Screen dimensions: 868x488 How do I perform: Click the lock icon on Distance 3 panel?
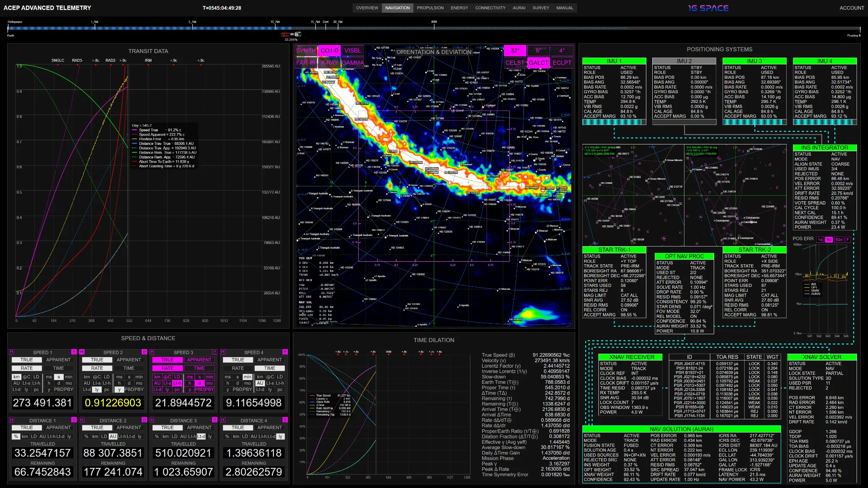click(214, 420)
